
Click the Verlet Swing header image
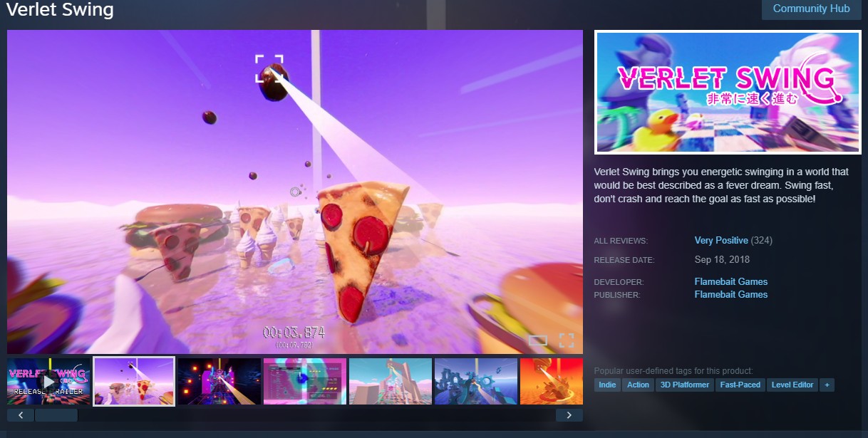tap(728, 92)
